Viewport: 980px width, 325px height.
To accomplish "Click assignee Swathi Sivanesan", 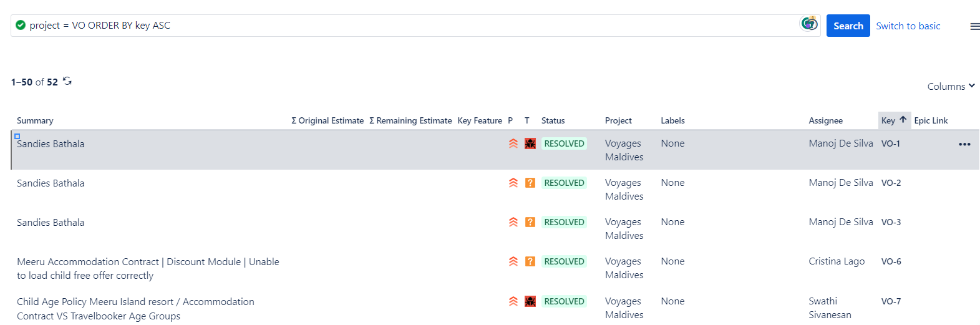I will (830, 308).
